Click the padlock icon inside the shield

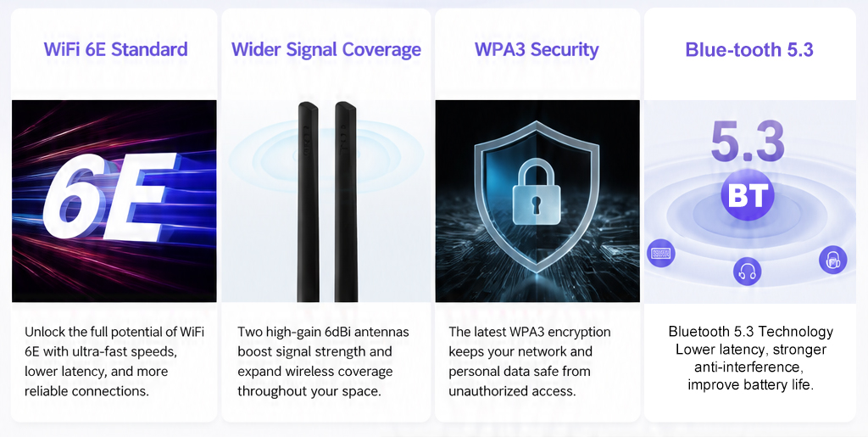click(x=537, y=191)
